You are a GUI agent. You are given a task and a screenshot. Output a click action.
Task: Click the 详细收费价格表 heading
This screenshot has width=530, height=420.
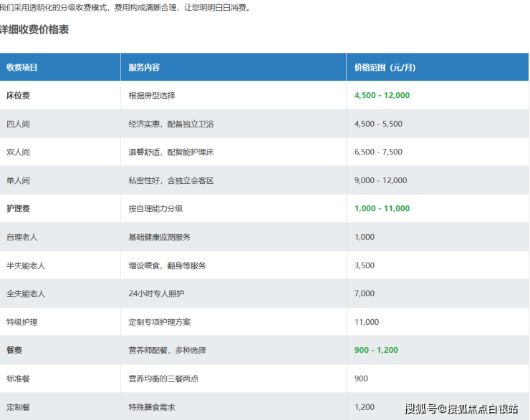(x=34, y=30)
